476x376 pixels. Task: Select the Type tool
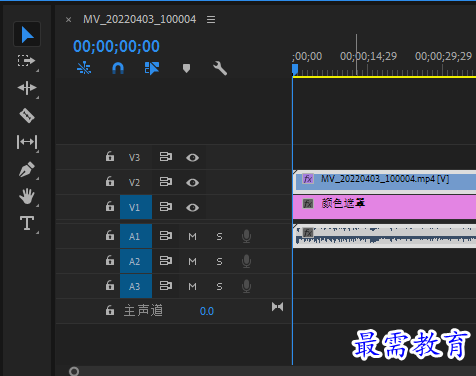(x=27, y=223)
